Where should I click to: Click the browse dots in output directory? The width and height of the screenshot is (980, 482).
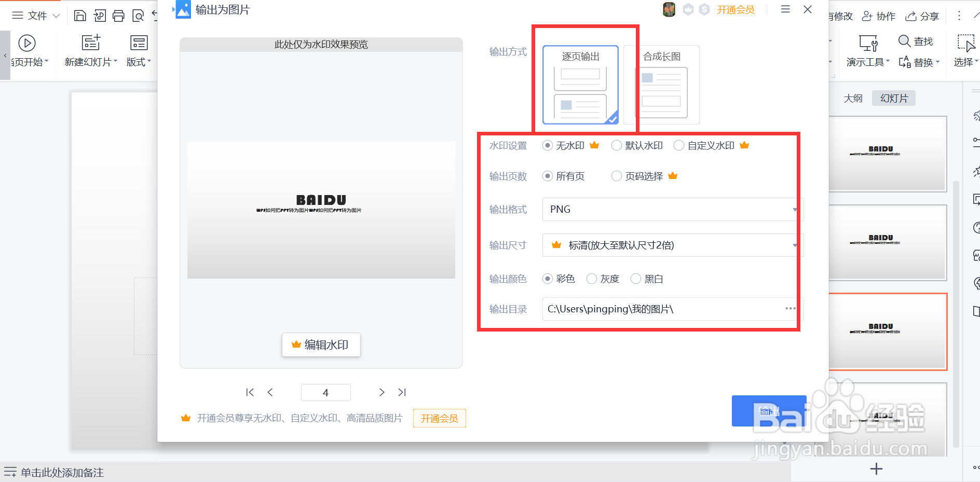[x=791, y=309]
